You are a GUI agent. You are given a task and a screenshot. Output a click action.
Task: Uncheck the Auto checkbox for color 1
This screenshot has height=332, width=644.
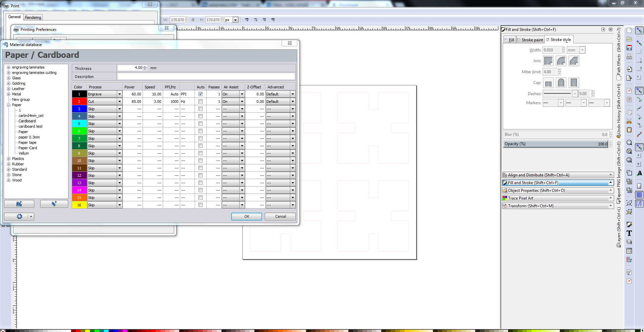point(200,94)
